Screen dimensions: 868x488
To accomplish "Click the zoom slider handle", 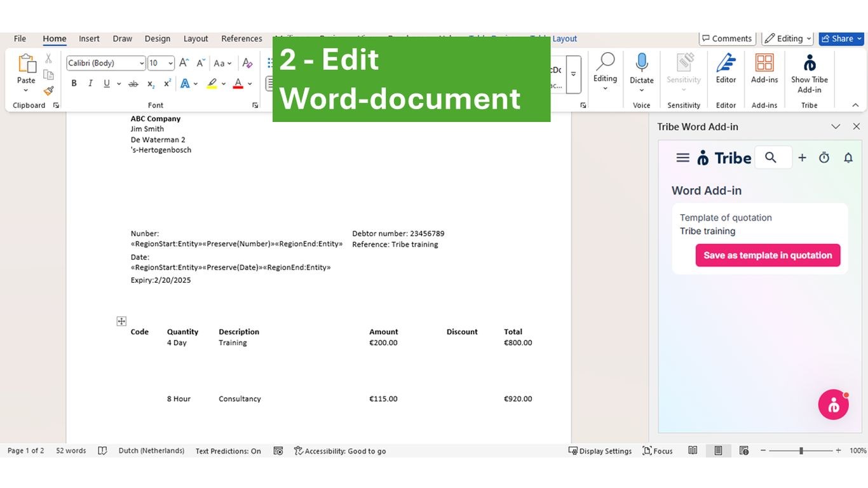I will point(801,451).
